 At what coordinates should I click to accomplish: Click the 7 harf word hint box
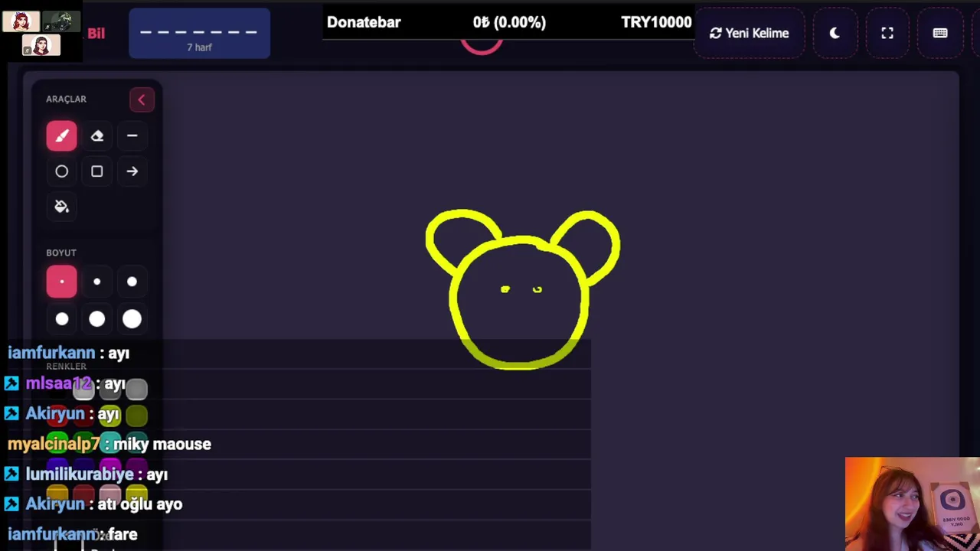pos(199,34)
